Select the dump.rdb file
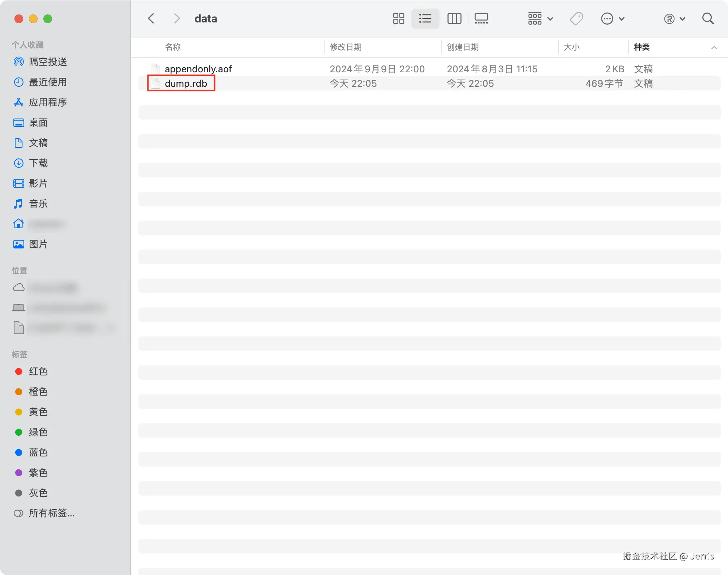This screenshot has width=728, height=575. click(x=186, y=84)
